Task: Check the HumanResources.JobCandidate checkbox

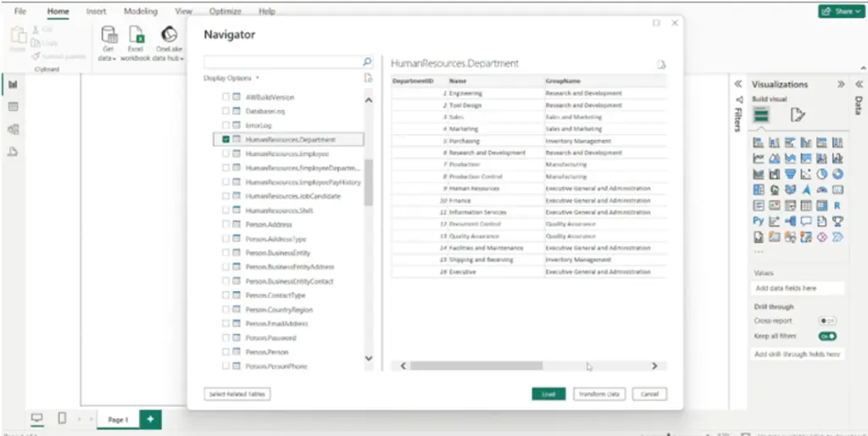Action: click(225, 196)
